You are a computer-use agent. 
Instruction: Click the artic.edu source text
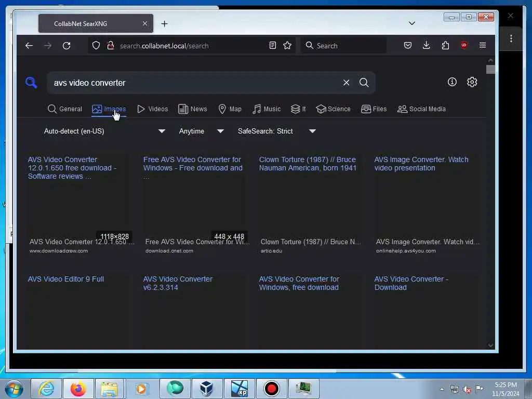(271, 251)
